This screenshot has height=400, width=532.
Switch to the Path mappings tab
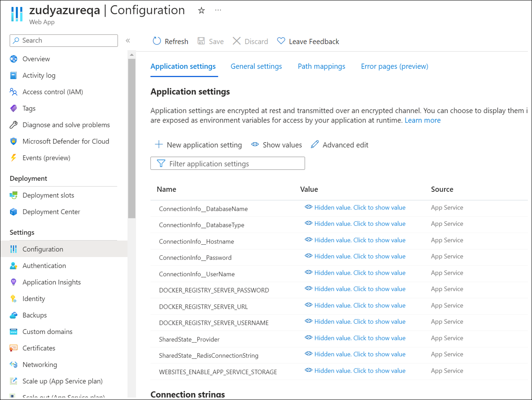click(321, 66)
